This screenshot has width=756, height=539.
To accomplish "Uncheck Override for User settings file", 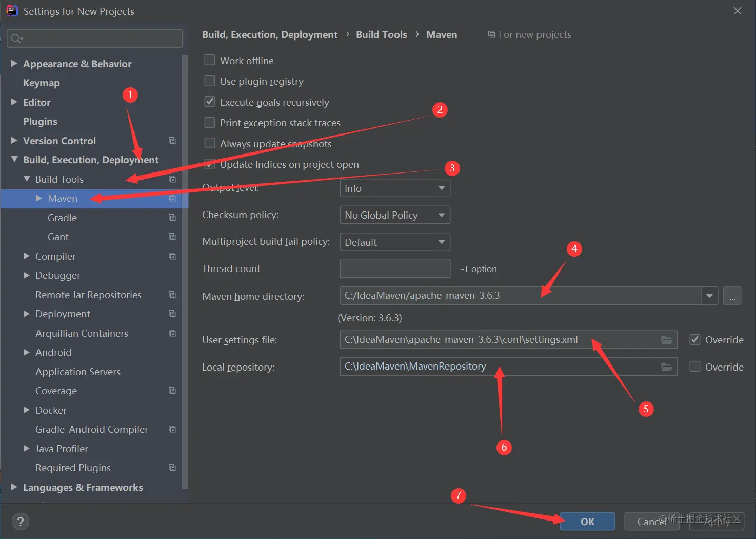I will pos(695,339).
